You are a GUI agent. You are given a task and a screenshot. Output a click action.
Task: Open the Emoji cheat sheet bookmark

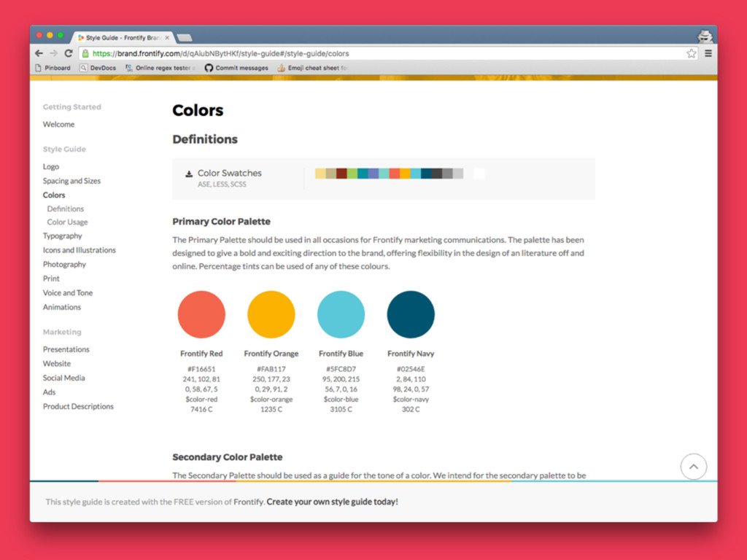[x=312, y=68]
